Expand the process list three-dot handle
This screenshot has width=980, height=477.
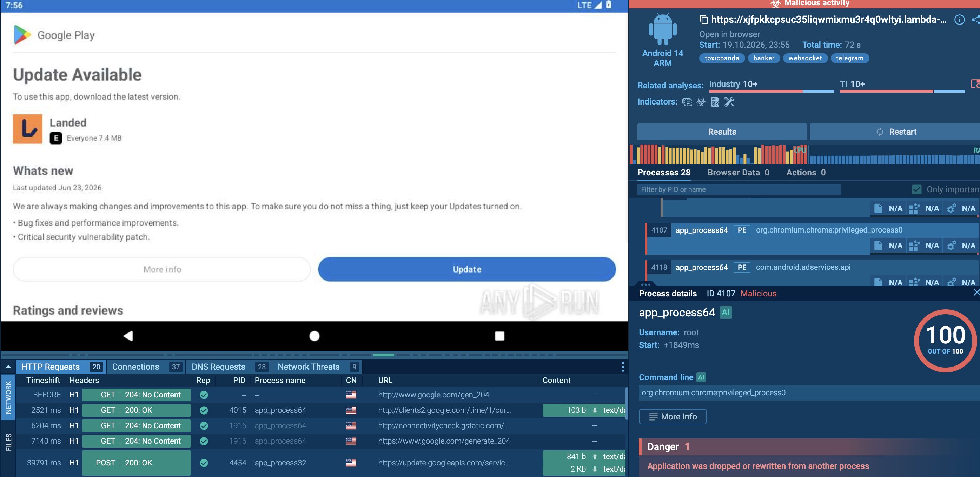click(x=645, y=284)
